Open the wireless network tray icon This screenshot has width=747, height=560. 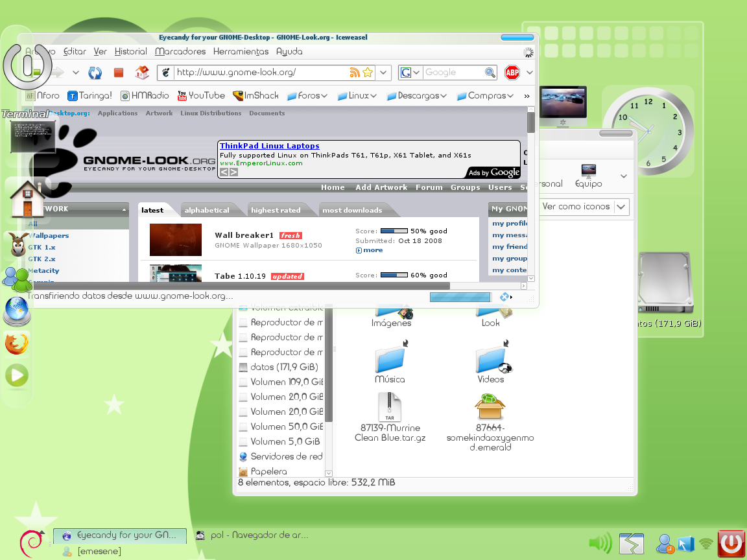(x=707, y=544)
